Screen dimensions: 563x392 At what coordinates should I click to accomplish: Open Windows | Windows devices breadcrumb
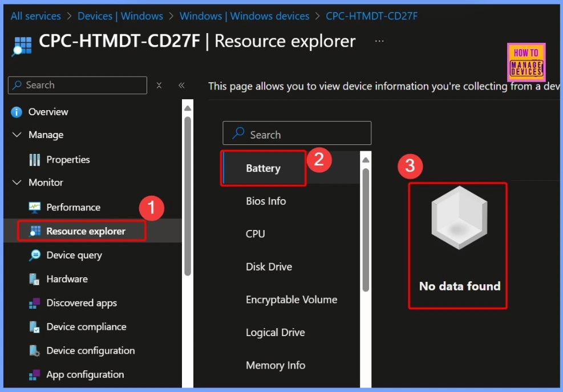[x=245, y=16]
